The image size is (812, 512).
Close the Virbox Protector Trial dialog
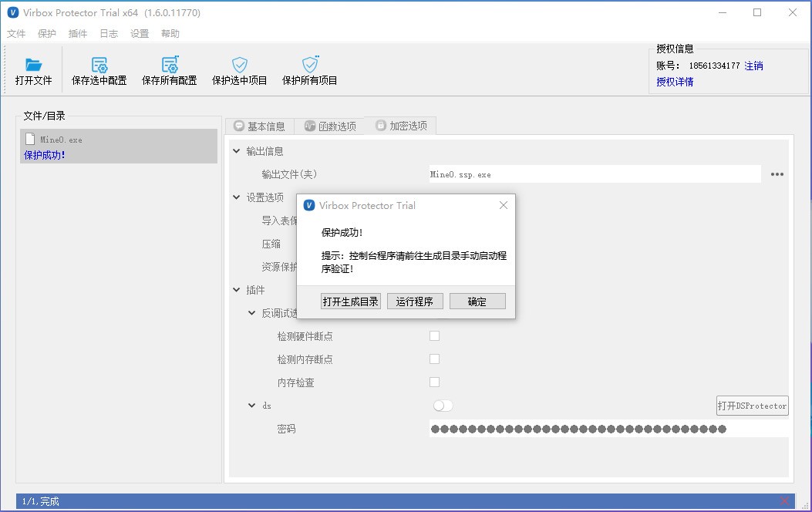(504, 205)
